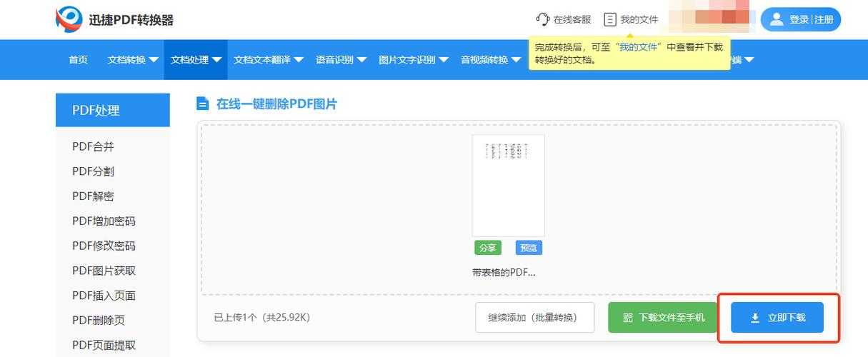Select the uploaded PDF page thumbnail
The image size is (868, 357).
point(508,186)
